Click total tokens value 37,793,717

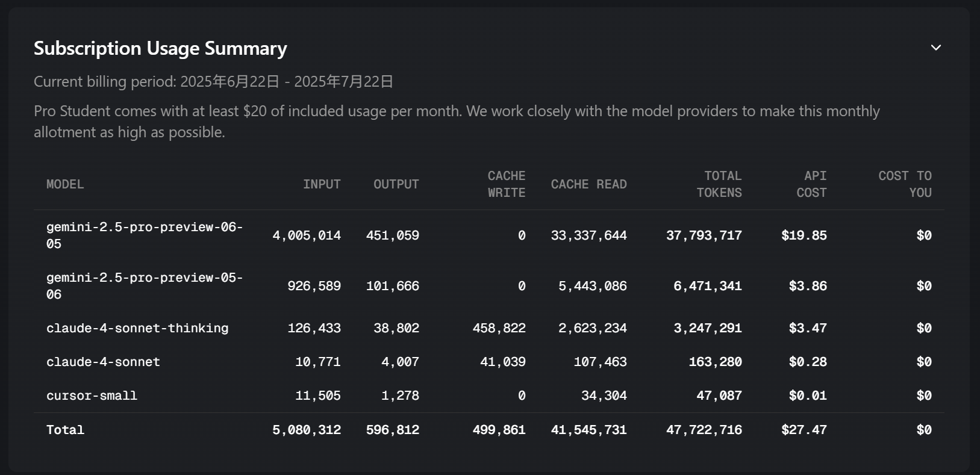704,235
